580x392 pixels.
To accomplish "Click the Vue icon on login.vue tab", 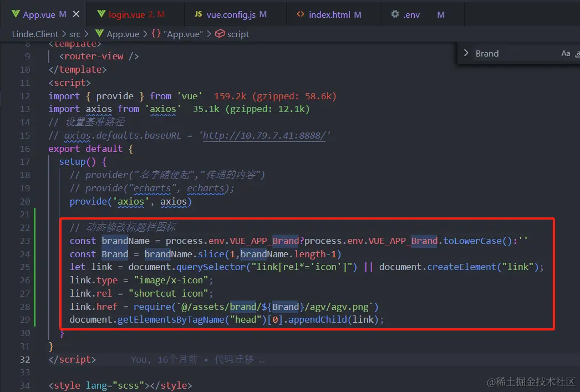I will (101, 14).
